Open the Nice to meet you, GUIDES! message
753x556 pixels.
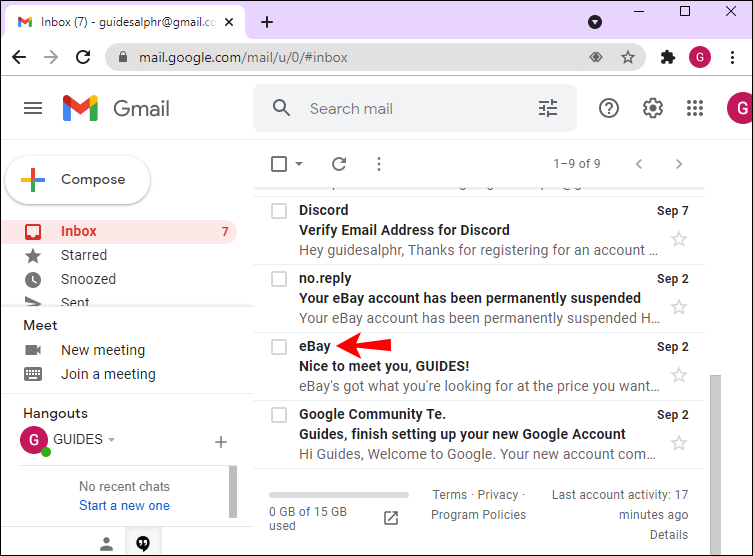click(x=479, y=366)
